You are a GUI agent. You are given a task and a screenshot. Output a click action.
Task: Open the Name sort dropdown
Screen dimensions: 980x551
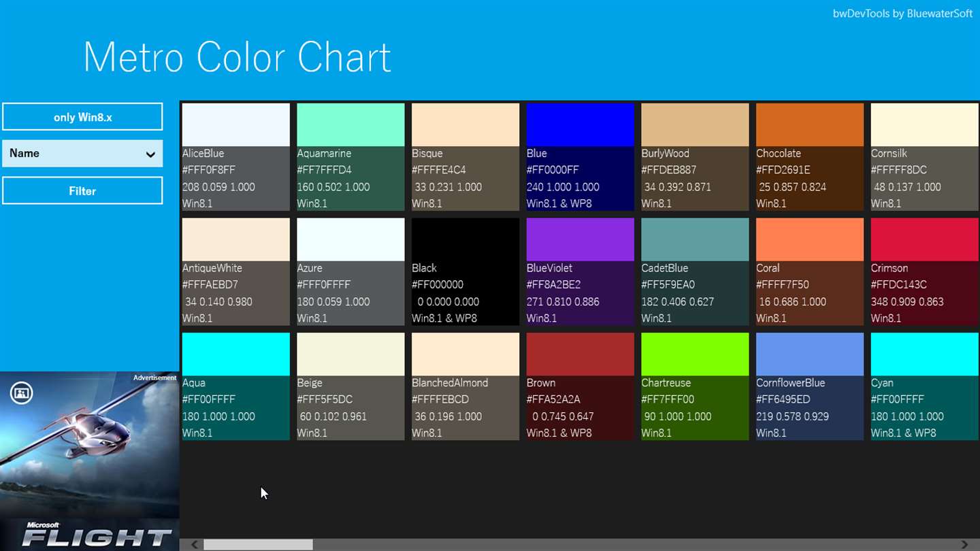82,154
